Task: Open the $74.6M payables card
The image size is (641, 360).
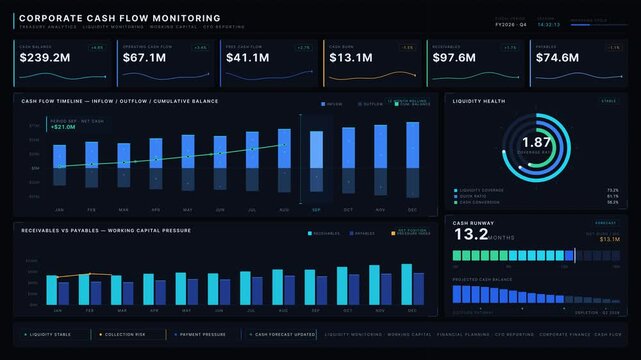Action: click(579, 63)
